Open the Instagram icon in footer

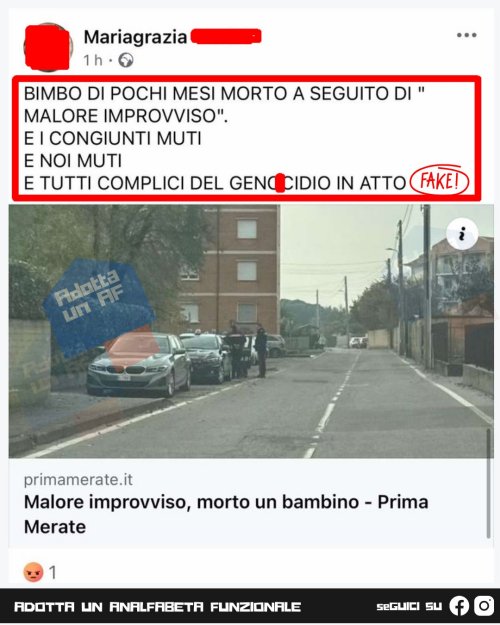484,606
